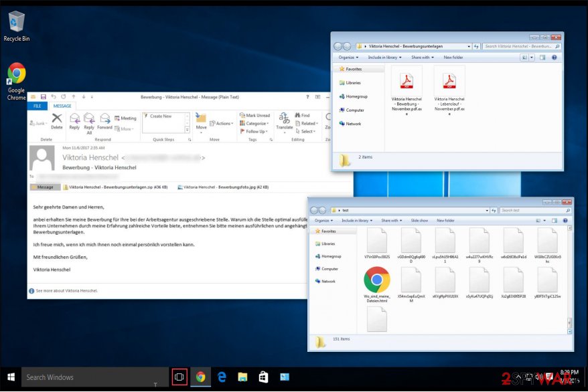
Task: Open Microsoft Edge from the taskbar
Action: 222,377
